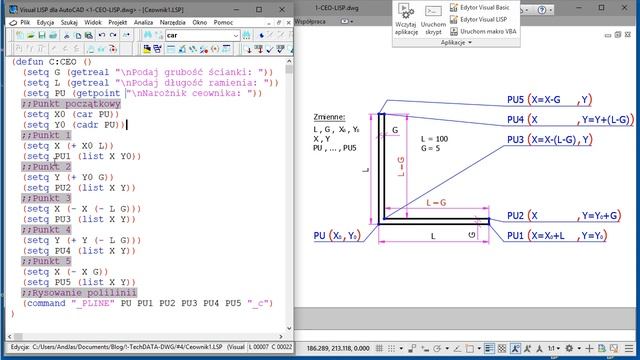
Task: Toggle grid display in AutoCAD status bar
Action: tap(380, 349)
